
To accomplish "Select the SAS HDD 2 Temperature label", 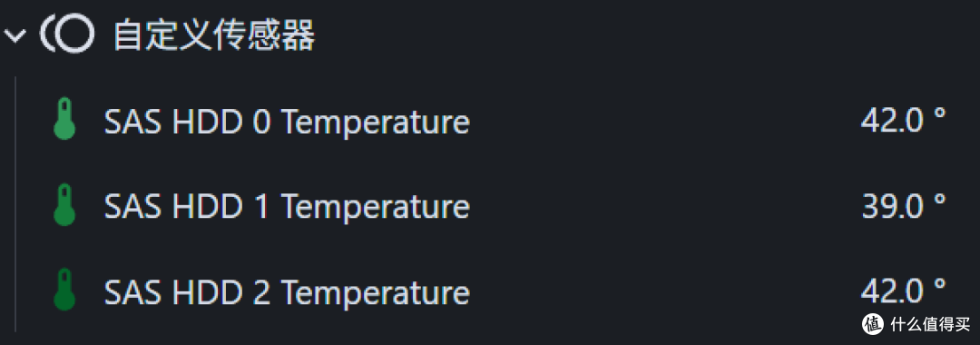I will coord(287,291).
